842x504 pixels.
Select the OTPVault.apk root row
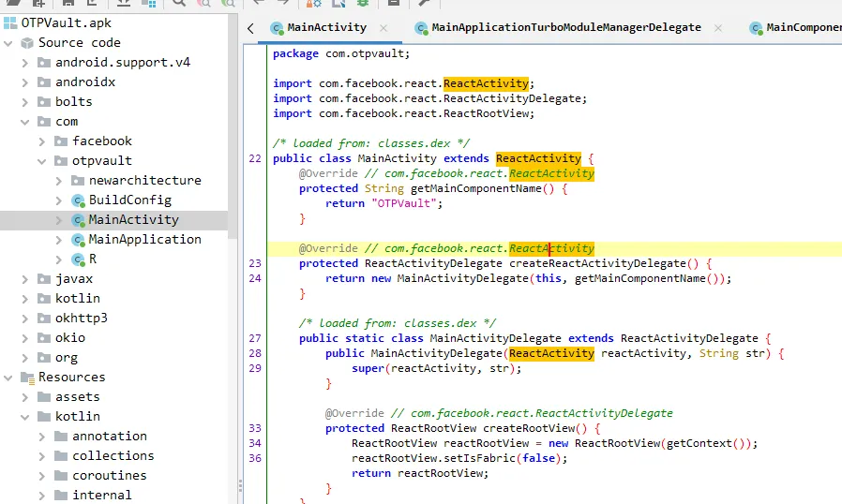pos(113,23)
